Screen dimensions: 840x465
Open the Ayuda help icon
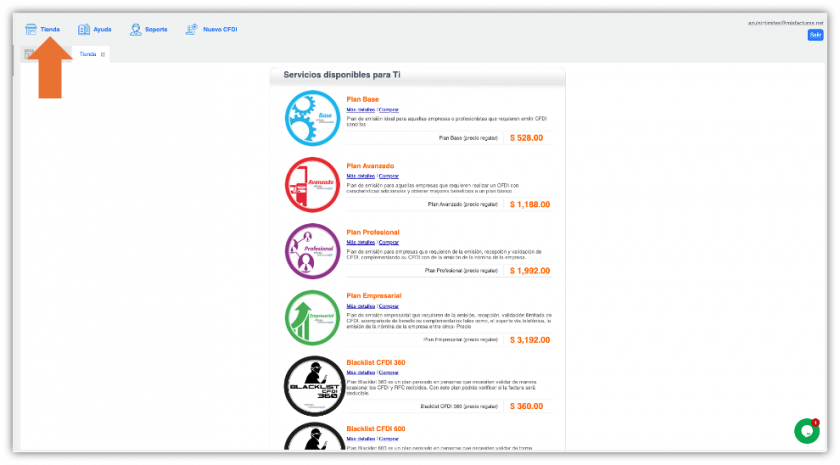coord(84,29)
